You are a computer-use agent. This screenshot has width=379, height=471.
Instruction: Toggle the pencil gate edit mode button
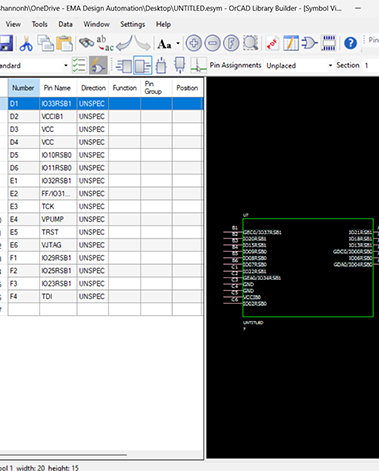point(98,65)
